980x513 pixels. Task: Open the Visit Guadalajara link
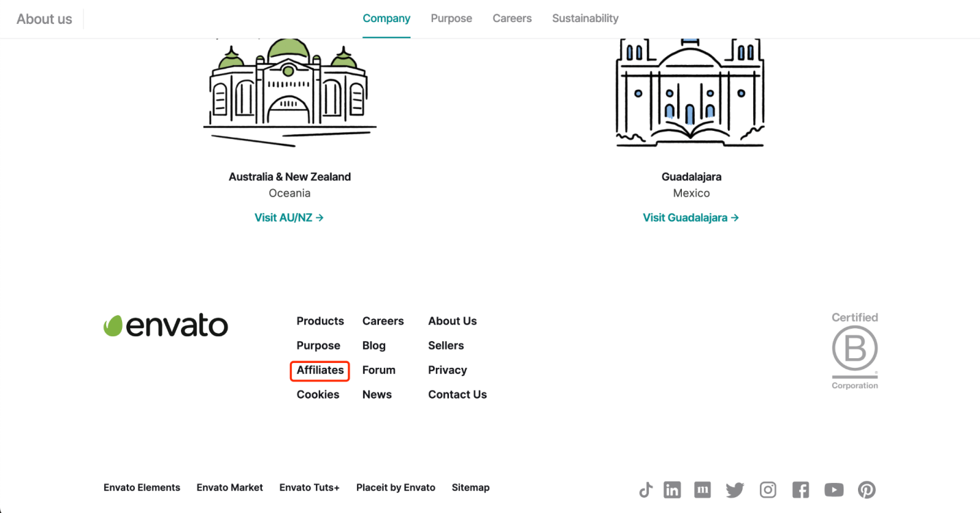point(691,218)
